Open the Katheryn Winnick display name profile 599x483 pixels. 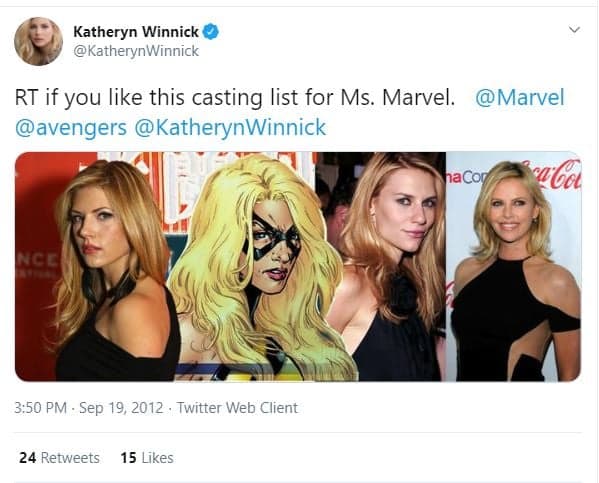[136, 31]
